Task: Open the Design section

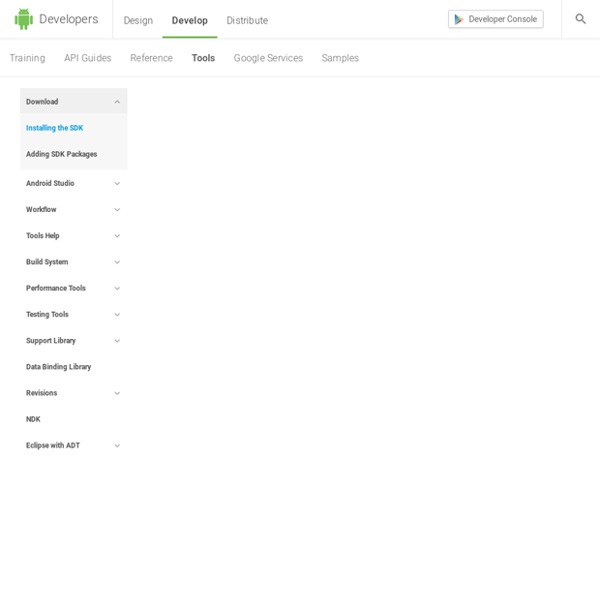Action: pos(138,20)
